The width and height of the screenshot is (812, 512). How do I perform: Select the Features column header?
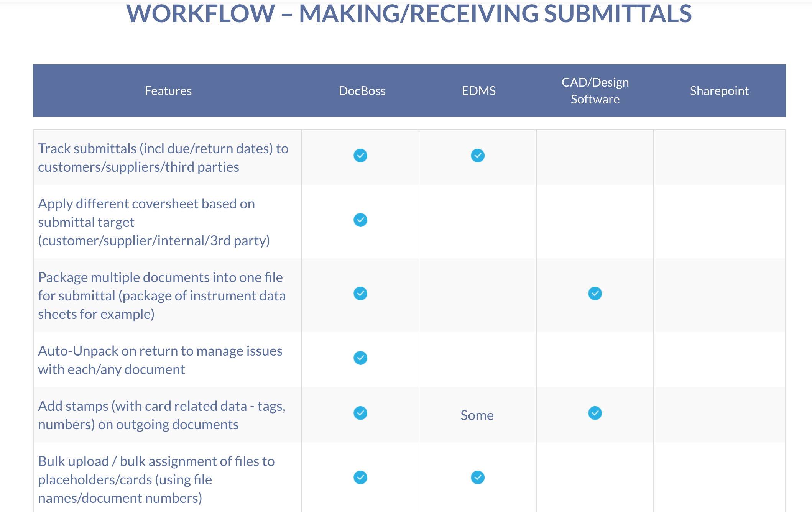pyautogui.click(x=168, y=91)
